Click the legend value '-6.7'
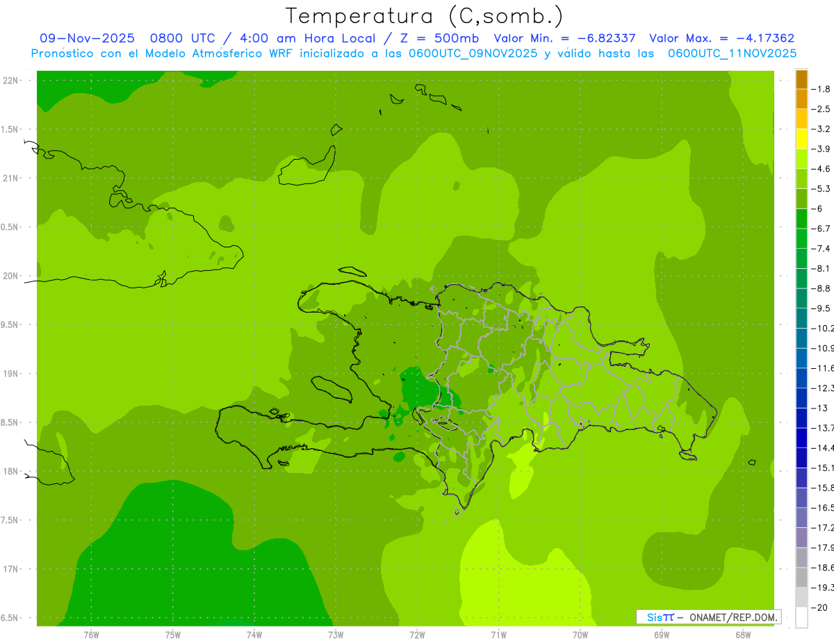The height and width of the screenshot is (644, 834). coord(820,229)
